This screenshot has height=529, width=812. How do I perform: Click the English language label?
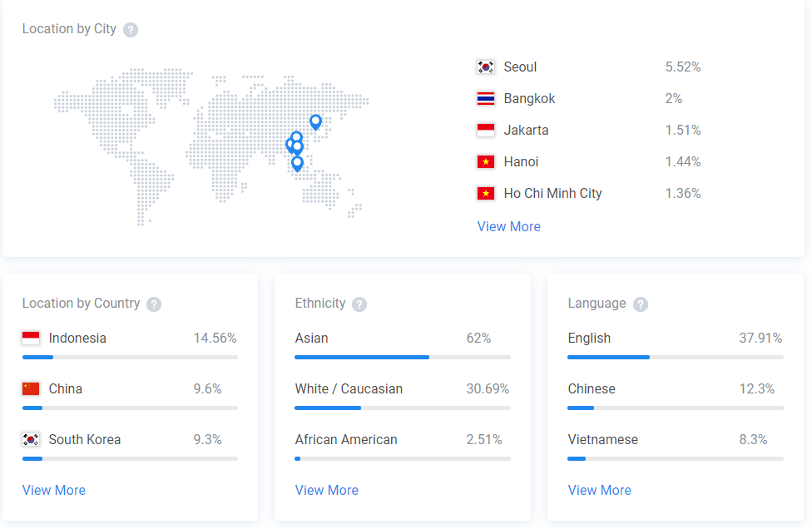pos(589,338)
